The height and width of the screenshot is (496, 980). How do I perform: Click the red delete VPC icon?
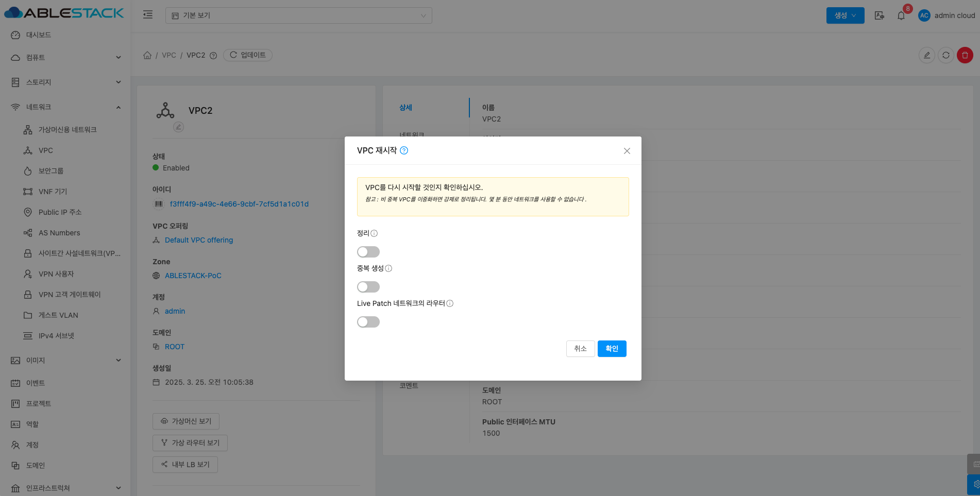[965, 55]
